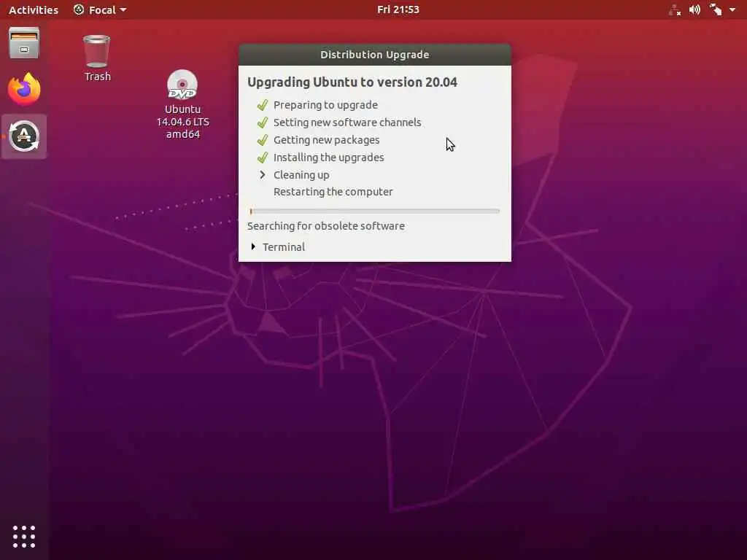The image size is (747, 560).
Task: Click the power tray icon
Action: (716, 9)
